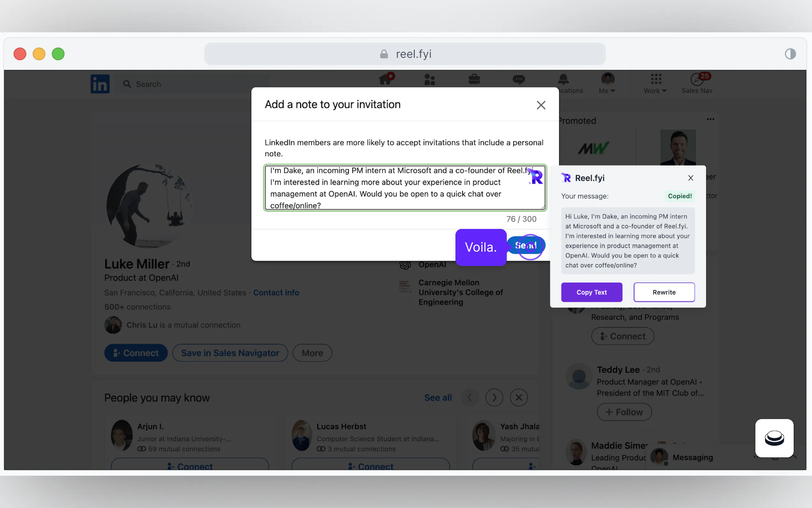Click the Reel.fyi logo inside the note textbox

[536, 176]
